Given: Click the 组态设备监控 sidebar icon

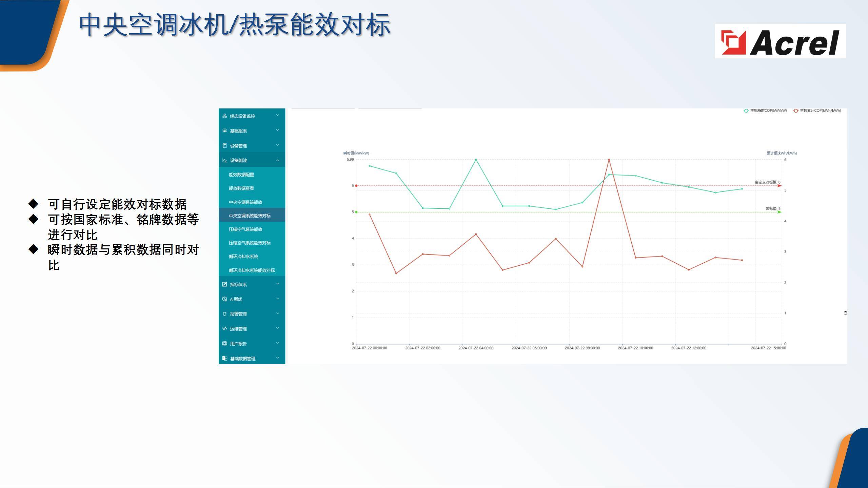Looking at the screenshot, I should (224, 116).
